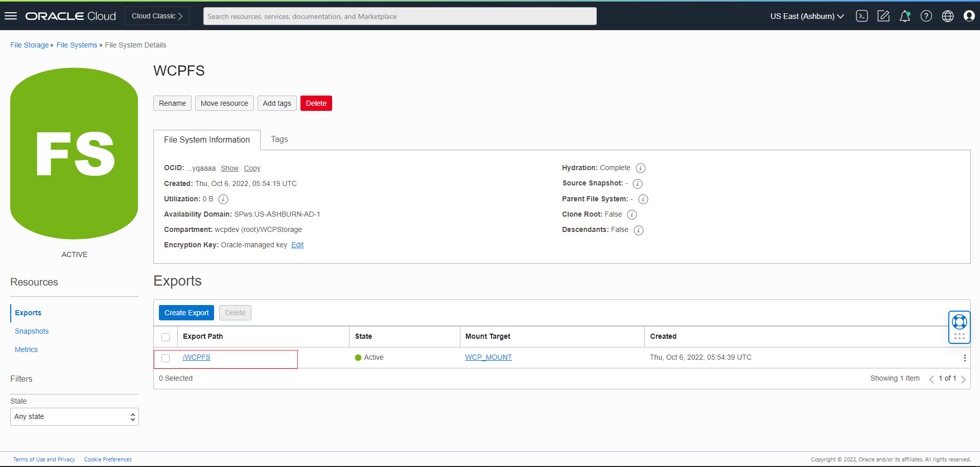Open the Language globe icon
Image resolution: width=980 pixels, height=467 pixels.
point(948,16)
